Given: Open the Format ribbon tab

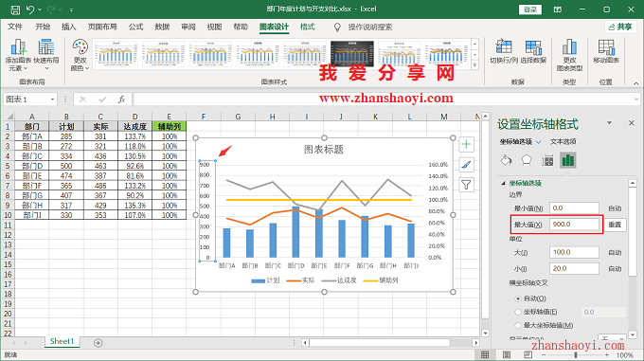Looking at the screenshot, I should click(x=307, y=27).
